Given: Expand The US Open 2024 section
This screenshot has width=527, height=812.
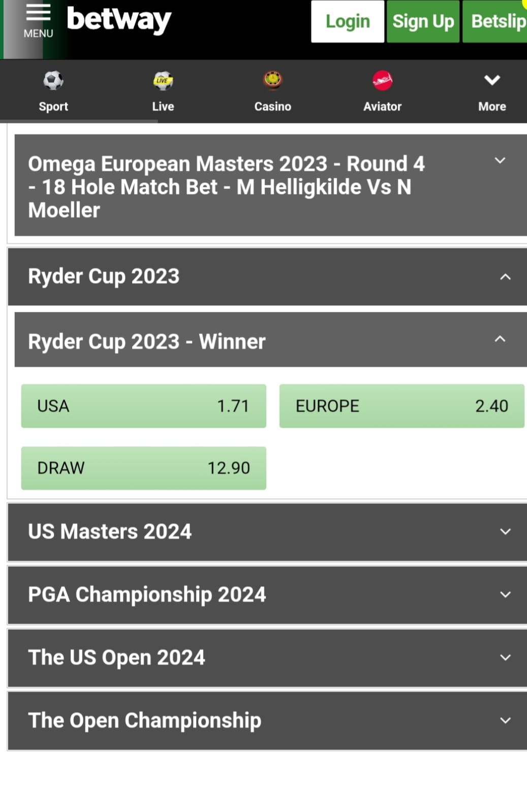Looking at the screenshot, I should (x=267, y=658).
